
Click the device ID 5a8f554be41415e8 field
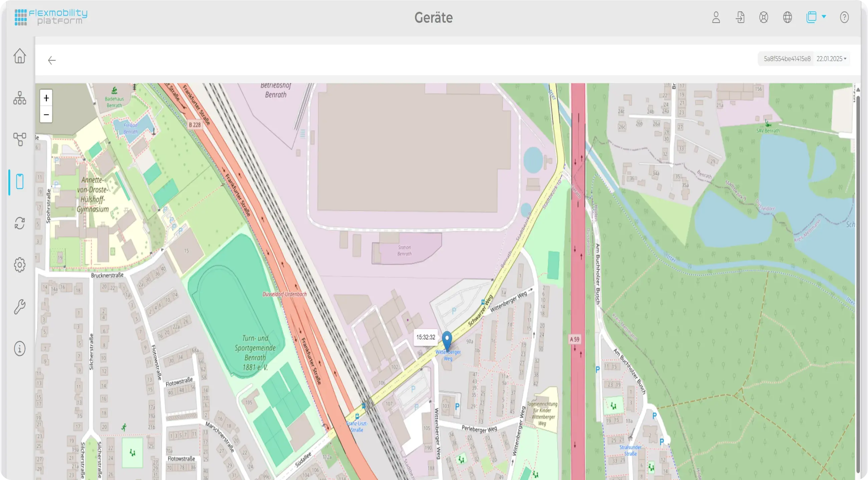[x=787, y=59]
